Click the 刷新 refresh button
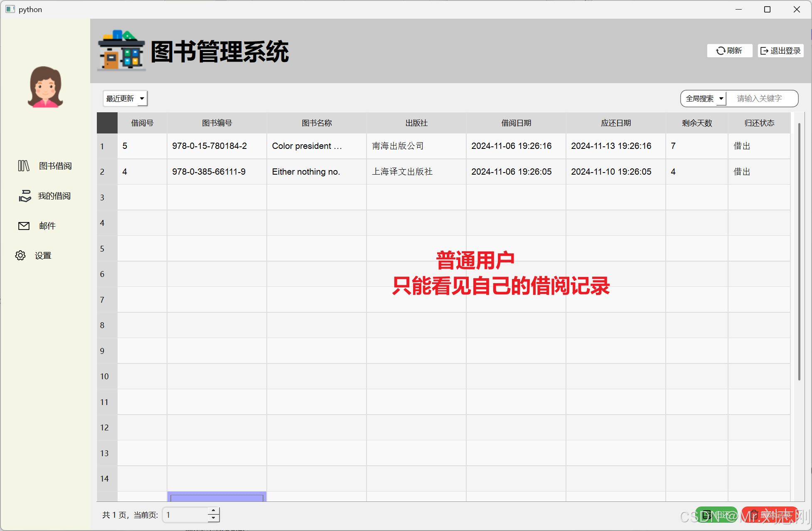 pyautogui.click(x=729, y=51)
